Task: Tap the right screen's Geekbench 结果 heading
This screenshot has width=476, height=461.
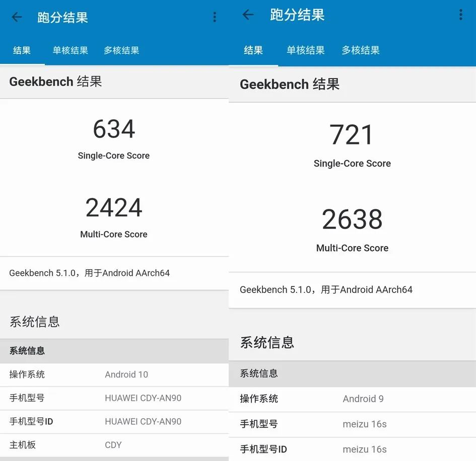Action: 290,84
